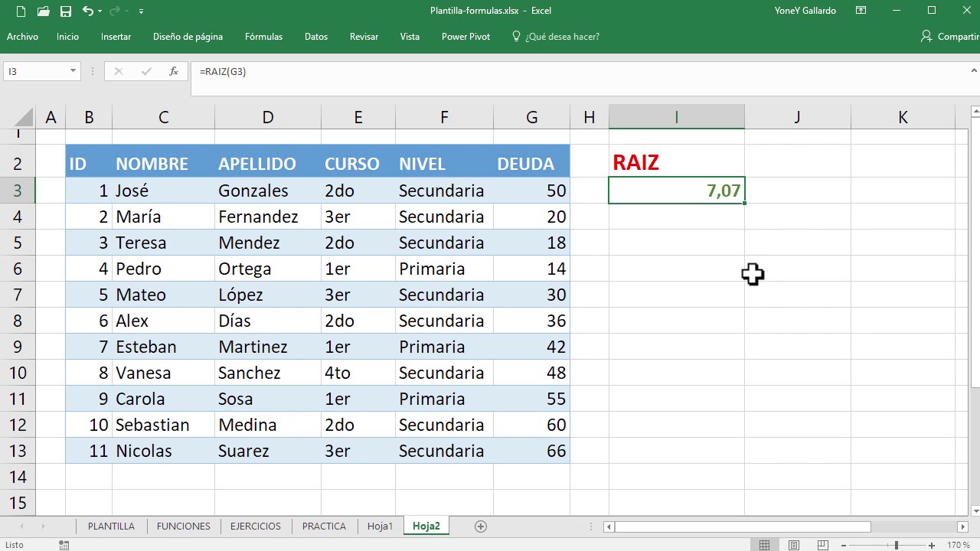Switch to the Inicio ribbon tab

pos(67,37)
